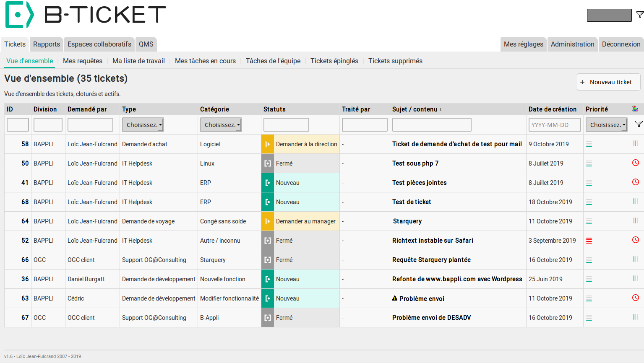Switch to the Tickets tab

[15, 44]
